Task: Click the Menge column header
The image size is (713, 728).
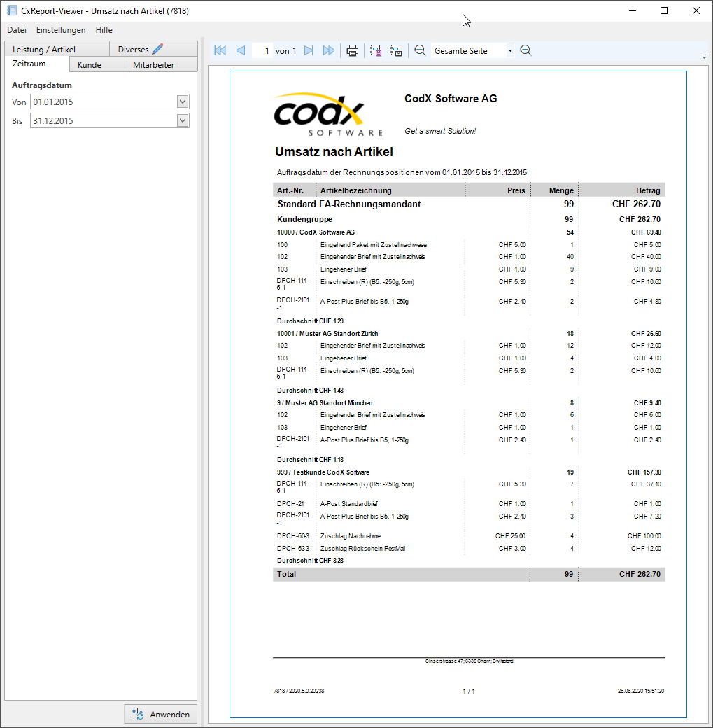Action: pos(561,190)
